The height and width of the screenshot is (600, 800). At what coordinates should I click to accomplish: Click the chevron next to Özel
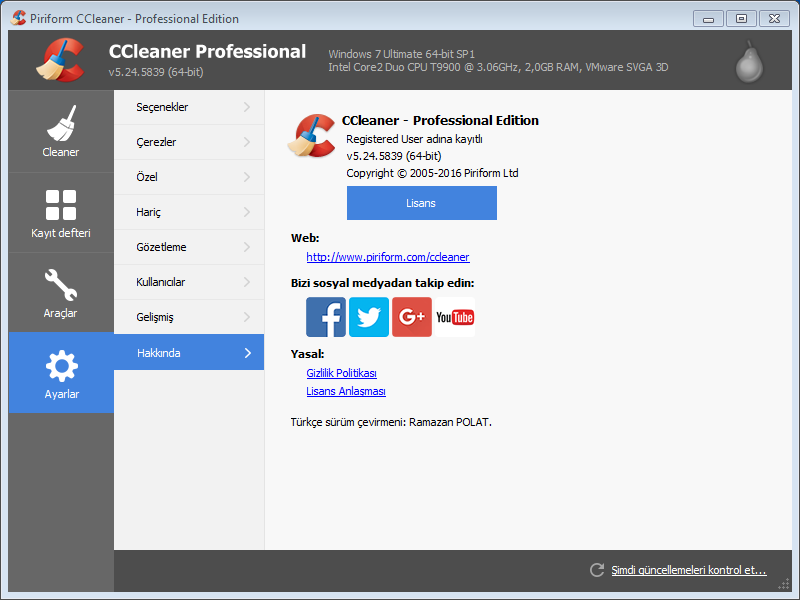point(247,177)
